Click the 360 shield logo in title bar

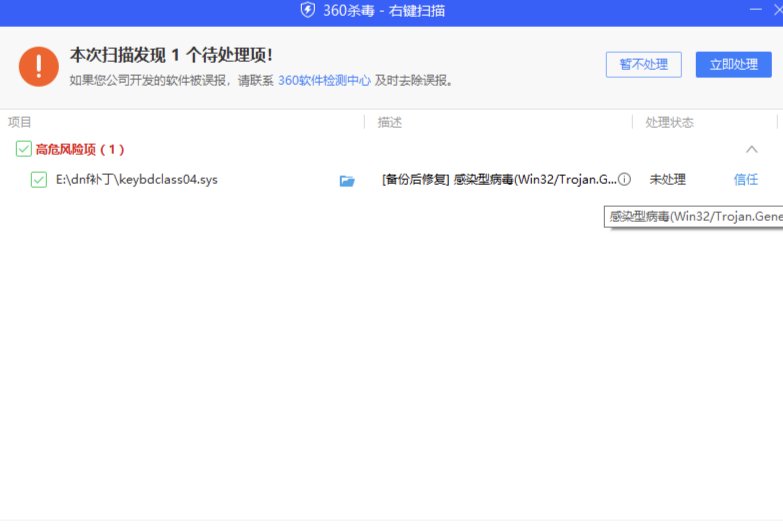(308, 10)
